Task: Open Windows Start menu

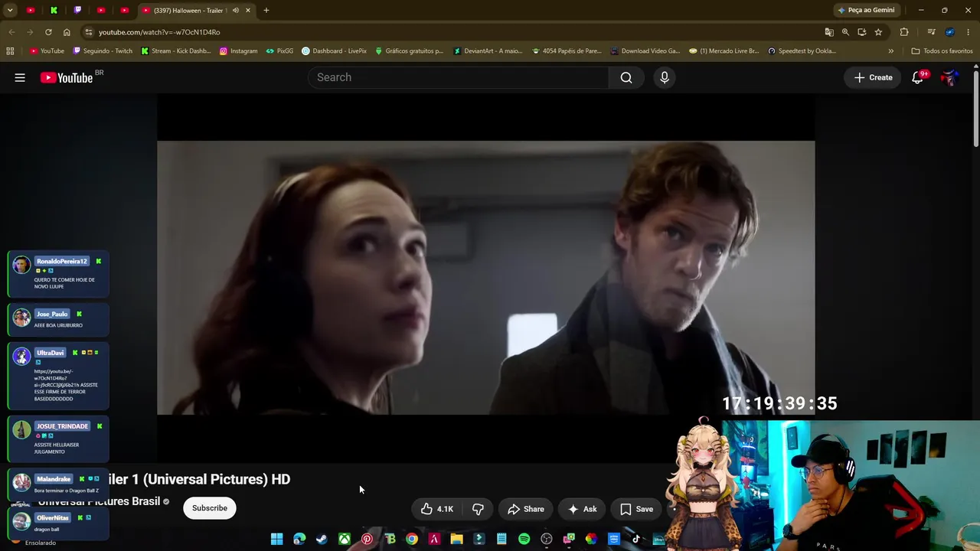Action: point(277,540)
